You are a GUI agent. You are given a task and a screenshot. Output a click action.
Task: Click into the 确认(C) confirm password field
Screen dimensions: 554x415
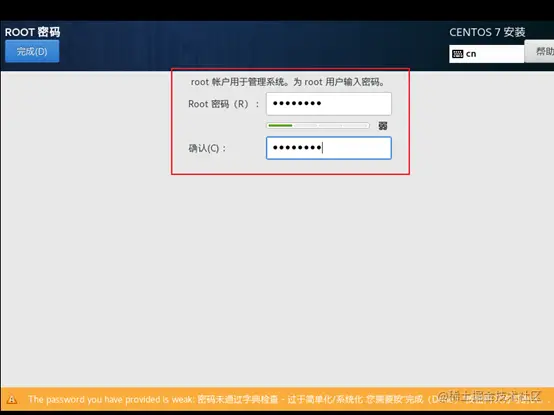(329, 148)
